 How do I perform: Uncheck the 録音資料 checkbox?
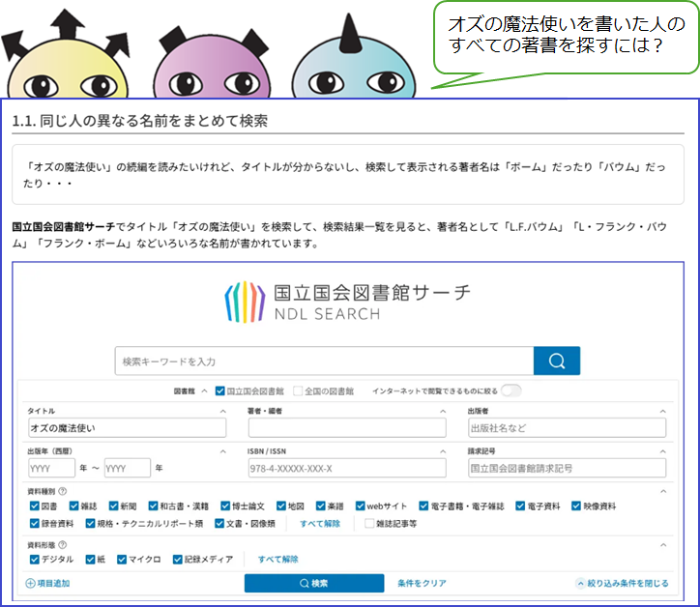point(35,523)
